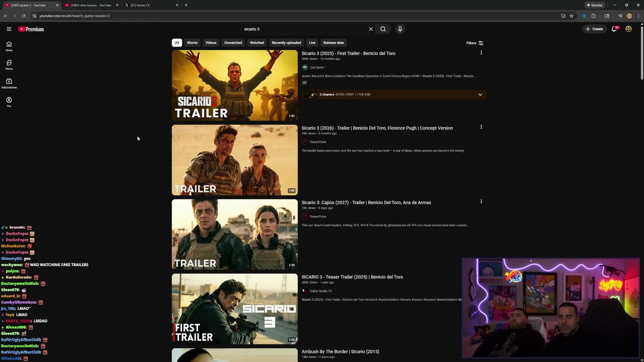Close the Home / X tab

pyautogui.click(x=177, y=5)
